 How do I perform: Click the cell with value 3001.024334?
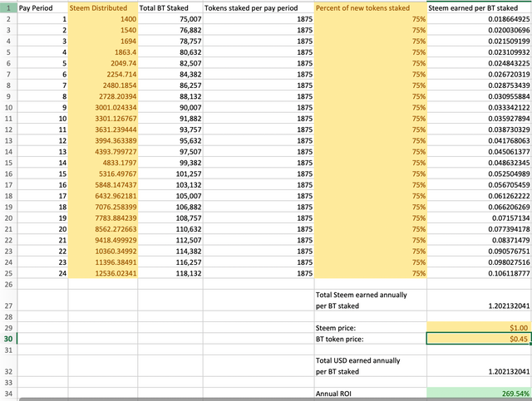coord(103,107)
